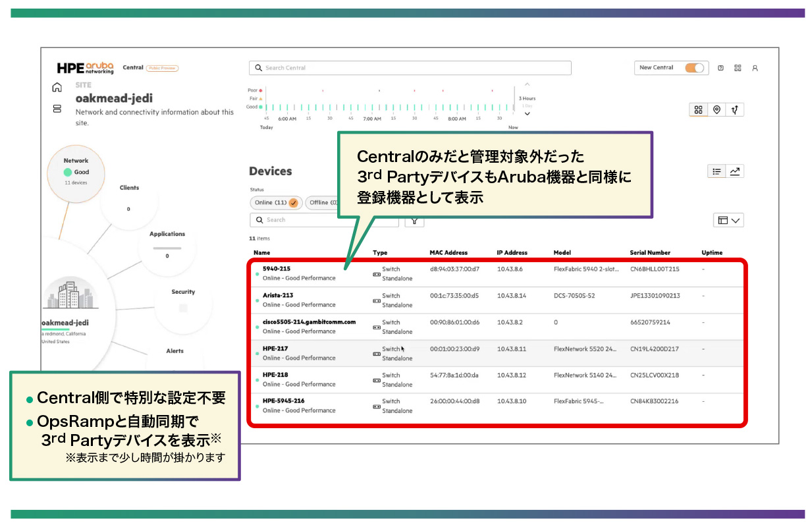
Task: Click the 3 Hours time range label
Action: coord(527,99)
